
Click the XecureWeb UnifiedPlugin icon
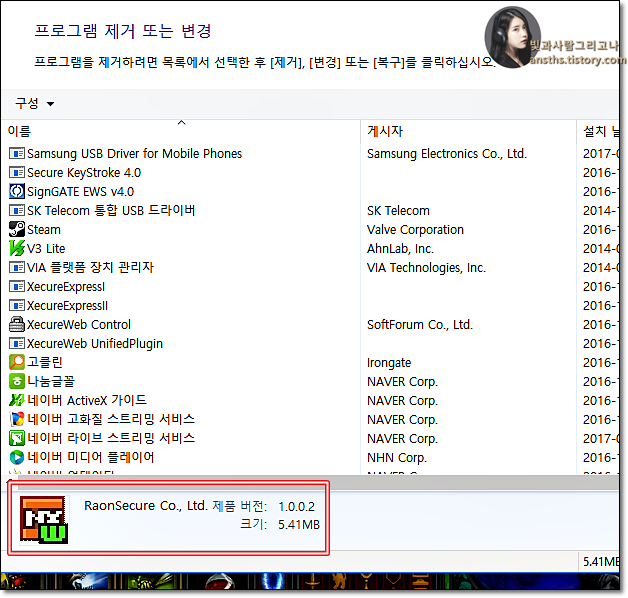pyautogui.click(x=17, y=343)
